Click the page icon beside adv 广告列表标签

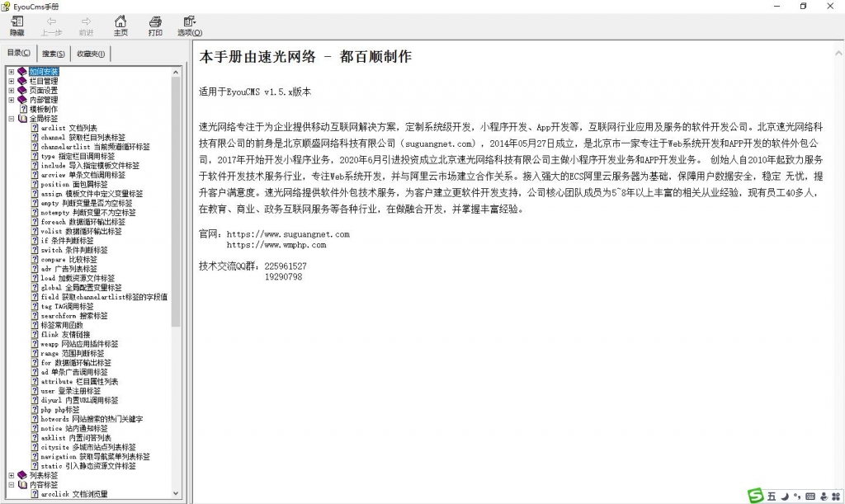tap(35, 269)
